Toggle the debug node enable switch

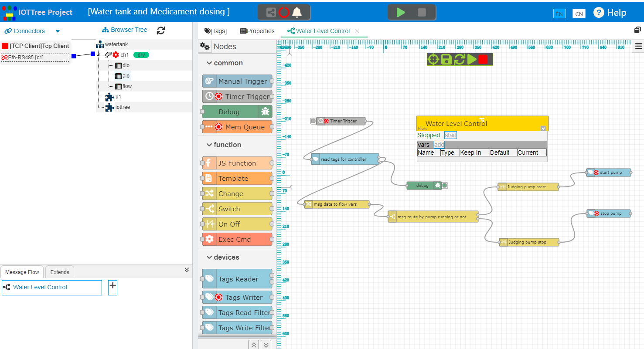(x=445, y=186)
